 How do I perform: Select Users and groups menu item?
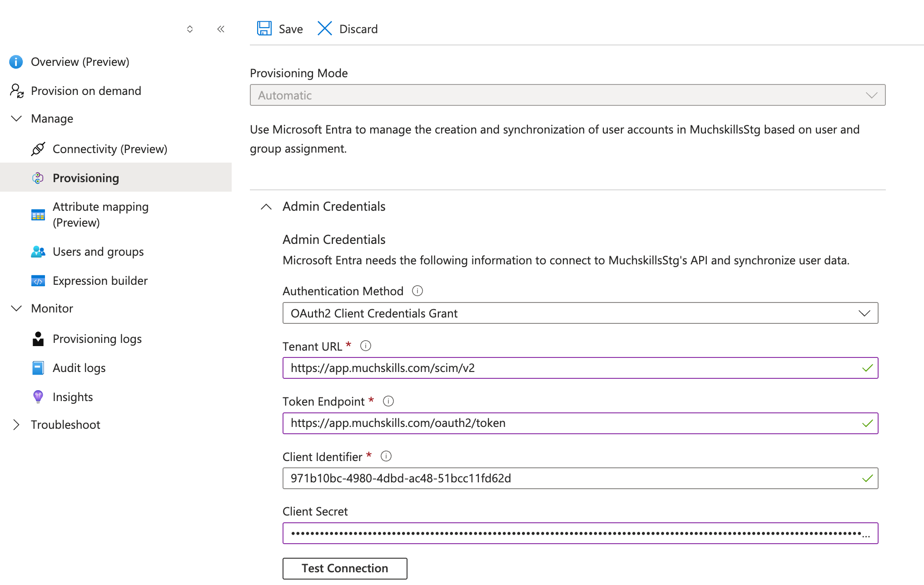pyautogui.click(x=98, y=252)
